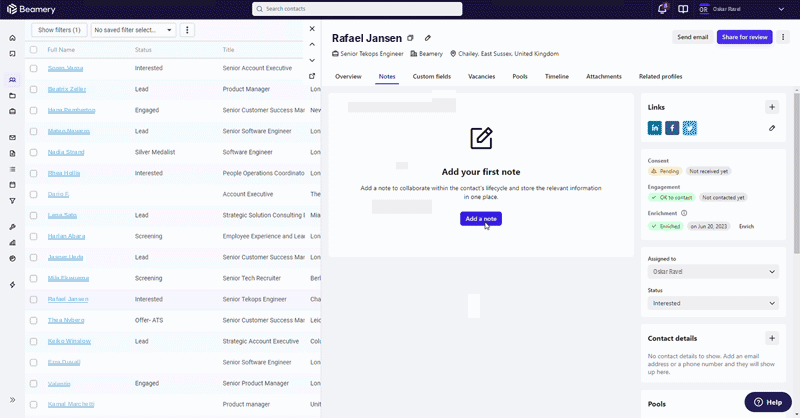Switch to the Overview tab
Viewport: 800px width, 418px height.
coord(348,77)
